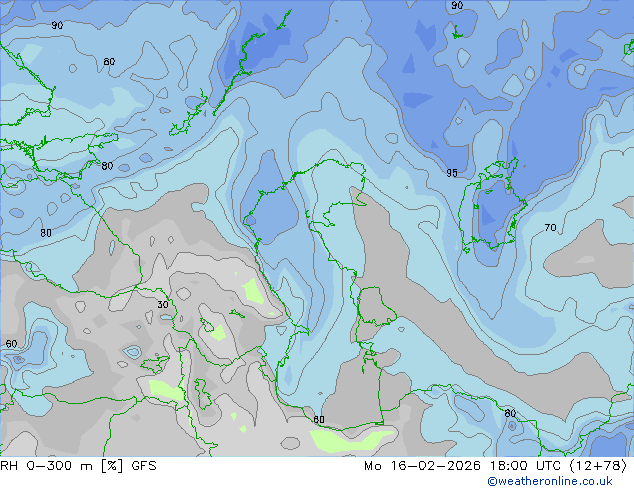Select the "GFS" model label

144,466
